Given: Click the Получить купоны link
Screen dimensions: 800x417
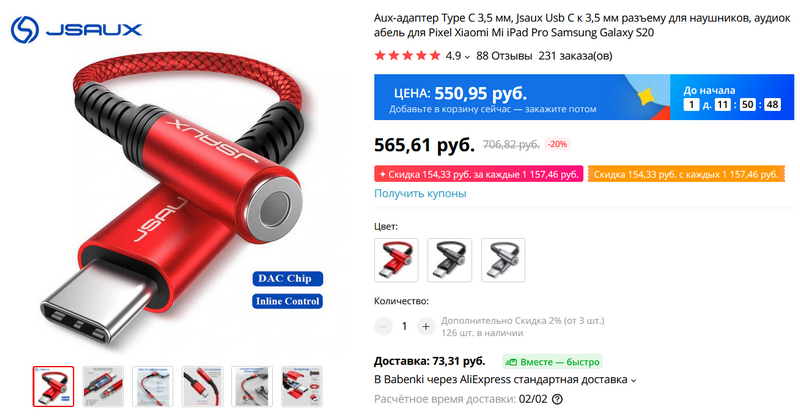Looking at the screenshot, I should tap(420, 193).
